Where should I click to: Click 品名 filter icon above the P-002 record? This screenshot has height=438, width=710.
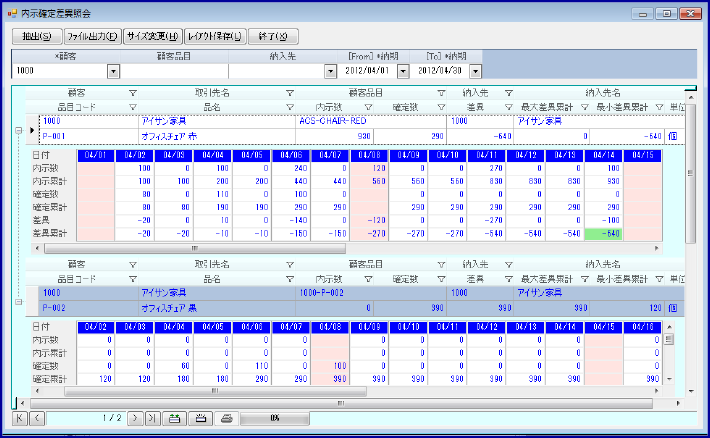(290, 279)
